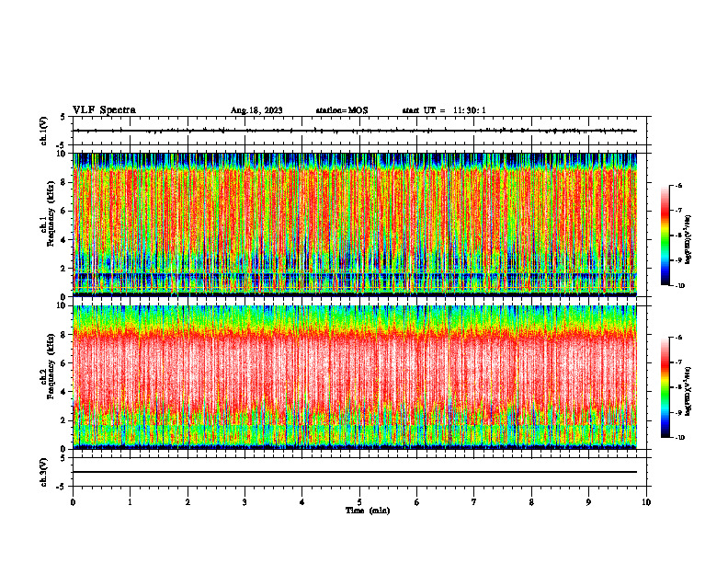Select the "ch.1(V)" waveform axis label

click(44, 131)
